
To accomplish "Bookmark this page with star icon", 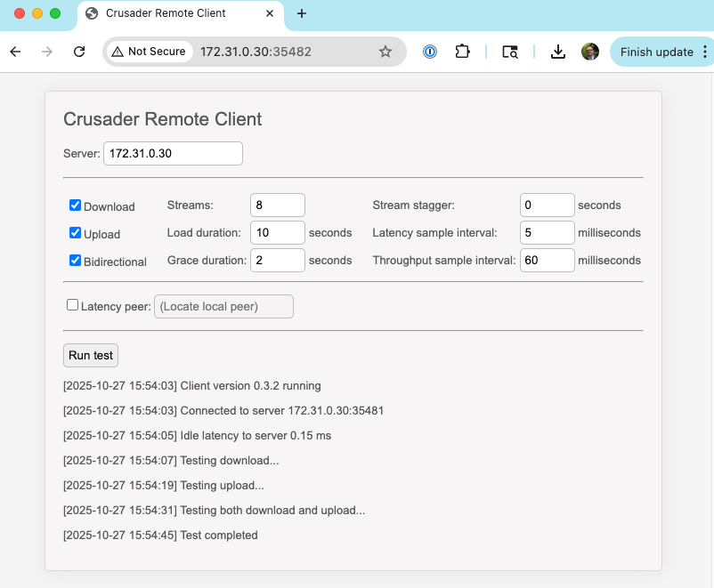I will pyautogui.click(x=385, y=52).
